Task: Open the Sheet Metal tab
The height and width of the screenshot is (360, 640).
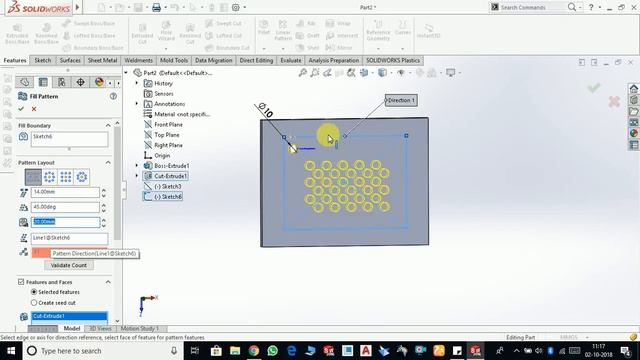Action: tap(102, 60)
